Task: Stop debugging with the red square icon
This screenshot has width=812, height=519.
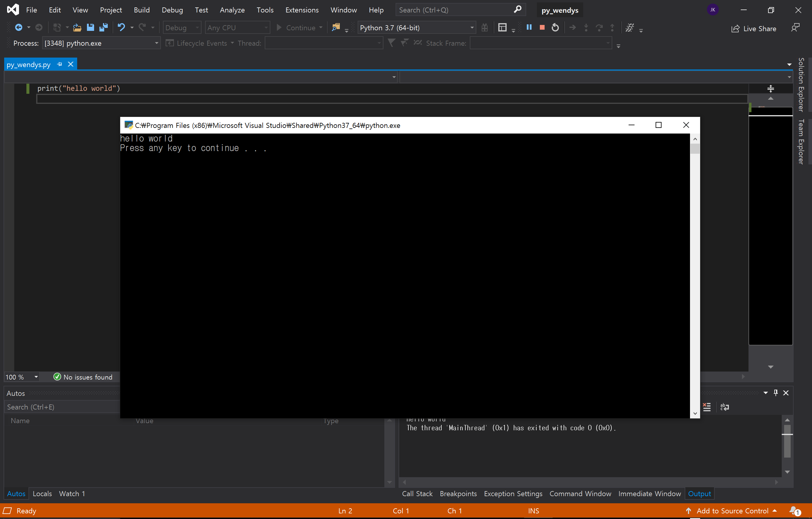Action: (x=542, y=27)
